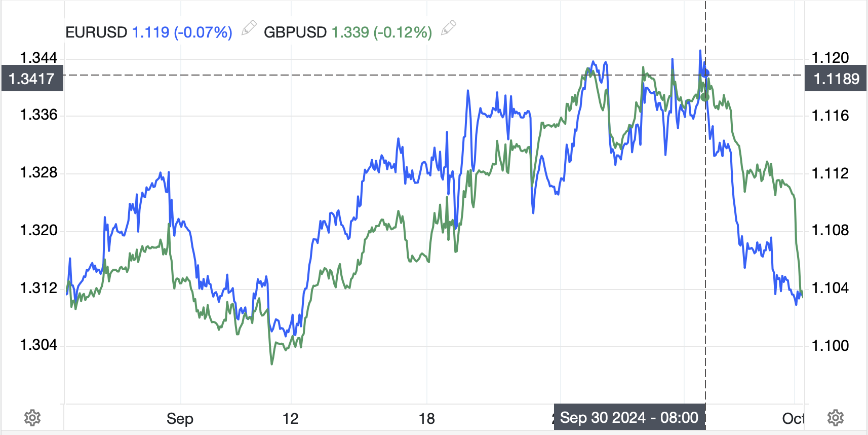
Task: Select the GBPUSD legend label
Action: 295,32
